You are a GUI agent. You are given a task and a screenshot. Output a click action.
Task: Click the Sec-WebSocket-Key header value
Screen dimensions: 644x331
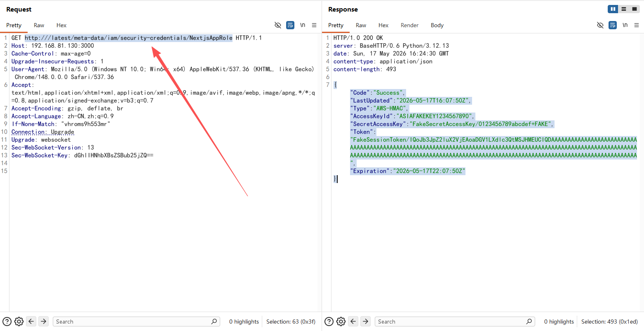coord(113,155)
